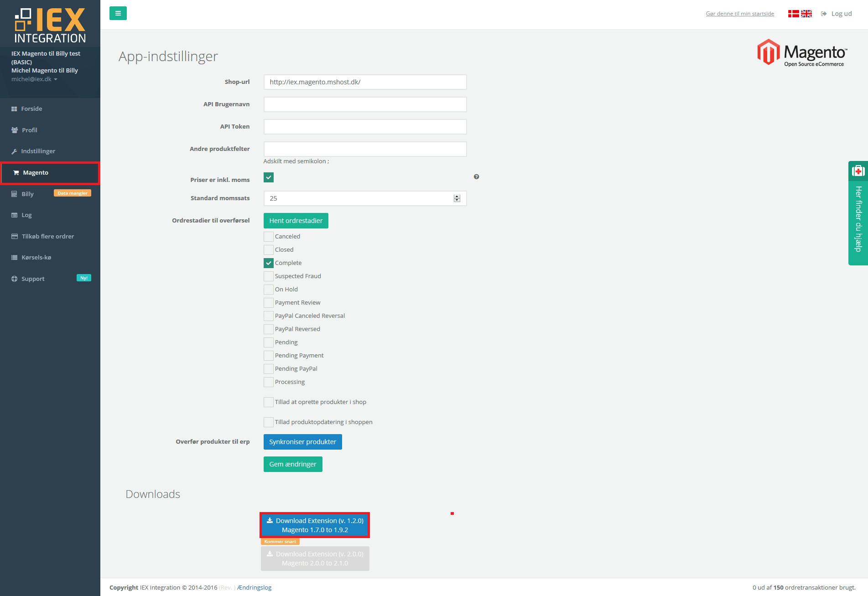This screenshot has height=596, width=868.
Task: Log out using the 'Log ud' link
Action: click(x=837, y=14)
